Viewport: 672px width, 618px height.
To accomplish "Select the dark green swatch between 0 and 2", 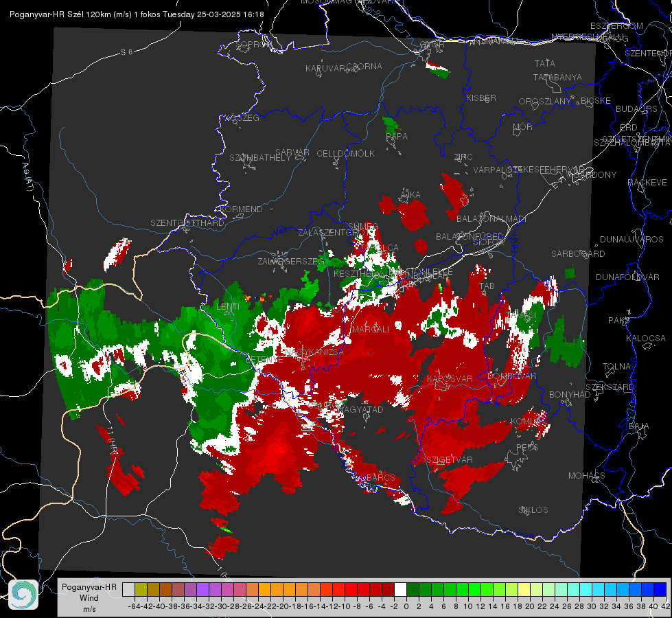I will pyautogui.click(x=413, y=589).
